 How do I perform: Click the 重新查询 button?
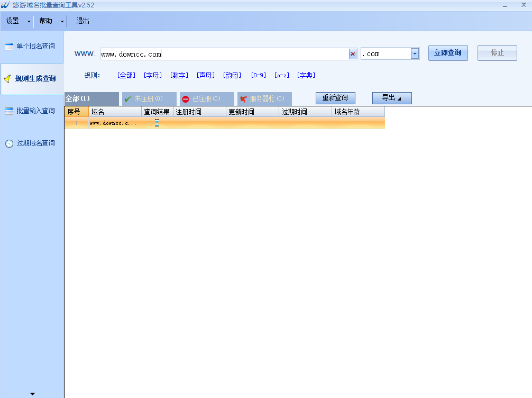(335, 98)
